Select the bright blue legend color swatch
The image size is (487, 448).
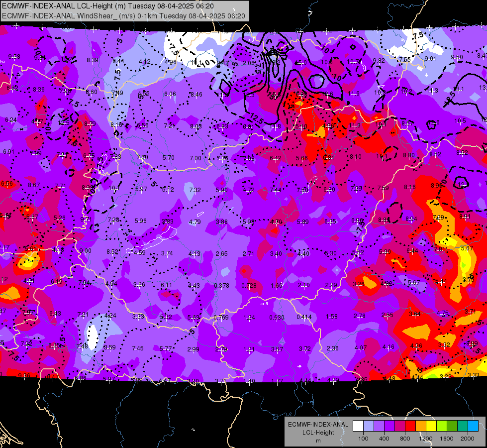pyautogui.click(x=473, y=426)
